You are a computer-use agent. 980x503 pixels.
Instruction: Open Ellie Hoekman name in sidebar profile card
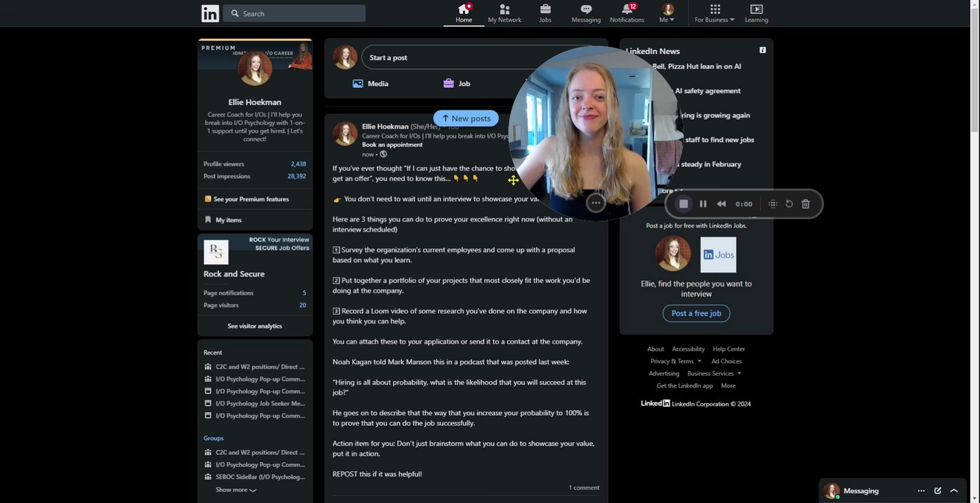pyautogui.click(x=254, y=102)
